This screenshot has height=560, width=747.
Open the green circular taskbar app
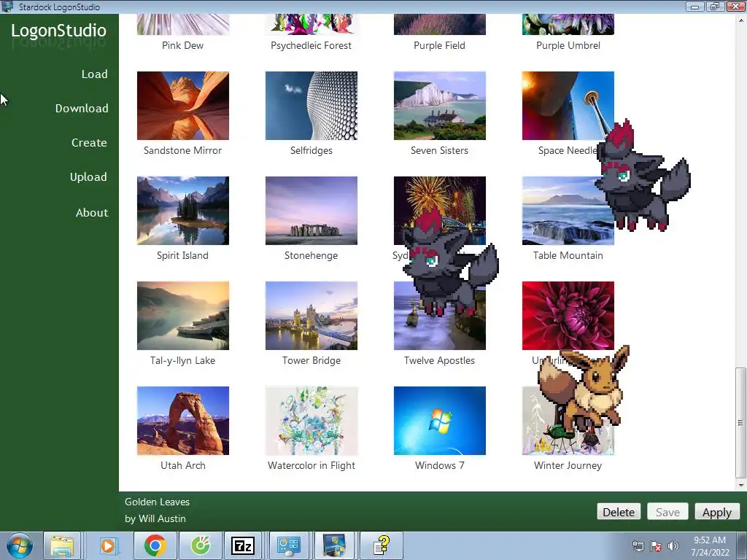tap(201, 545)
